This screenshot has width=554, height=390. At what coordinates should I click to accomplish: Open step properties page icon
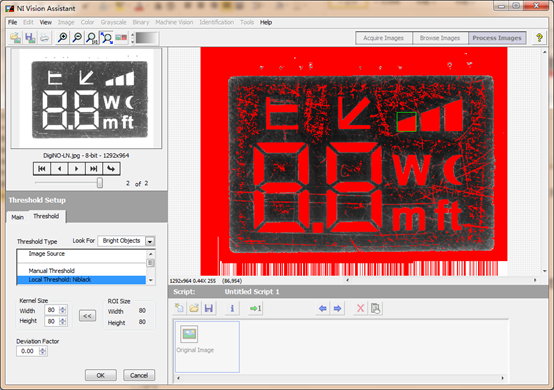pos(375,308)
